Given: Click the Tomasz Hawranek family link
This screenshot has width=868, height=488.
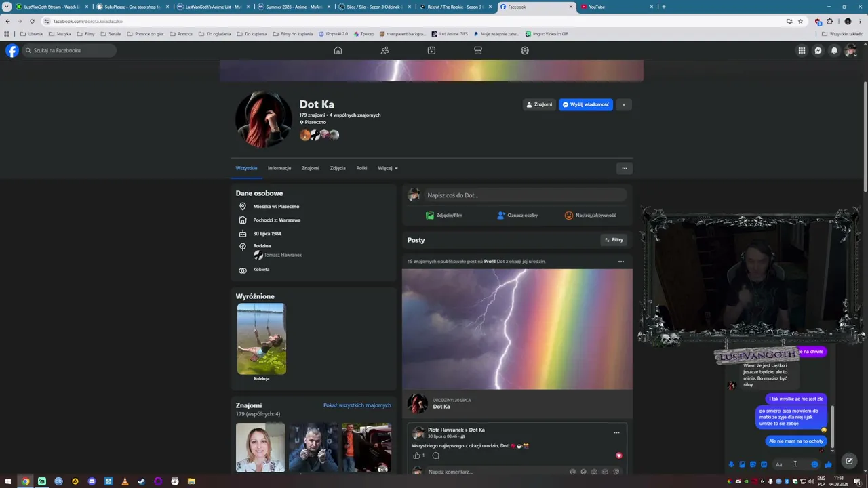Looking at the screenshot, I should [x=283, y=255].
